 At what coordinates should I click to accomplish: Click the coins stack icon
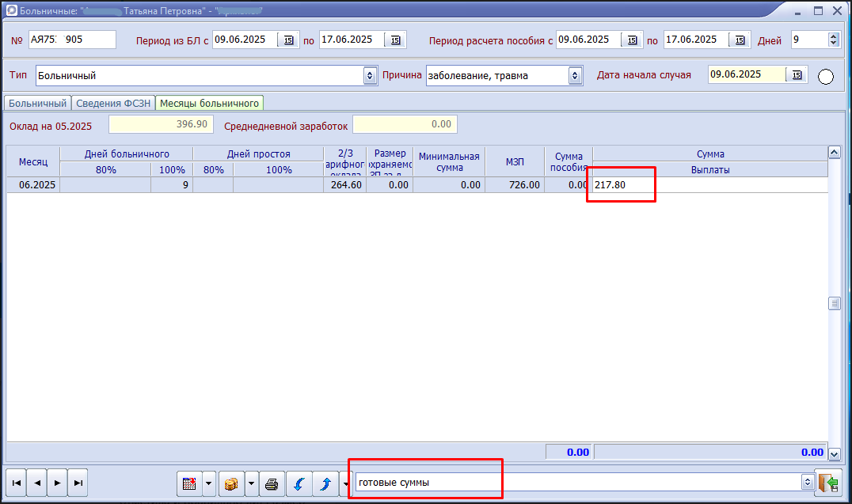tap(231, 483)
